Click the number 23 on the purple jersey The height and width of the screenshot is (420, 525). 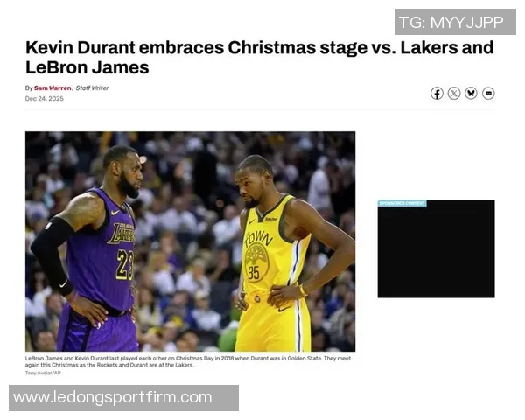click(125, 265)
